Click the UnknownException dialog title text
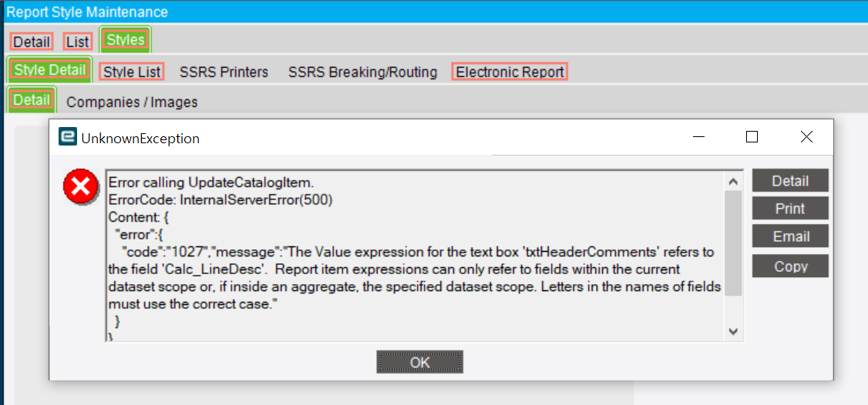Viewport: 868px width, 405px height. (x=140, y=139)
